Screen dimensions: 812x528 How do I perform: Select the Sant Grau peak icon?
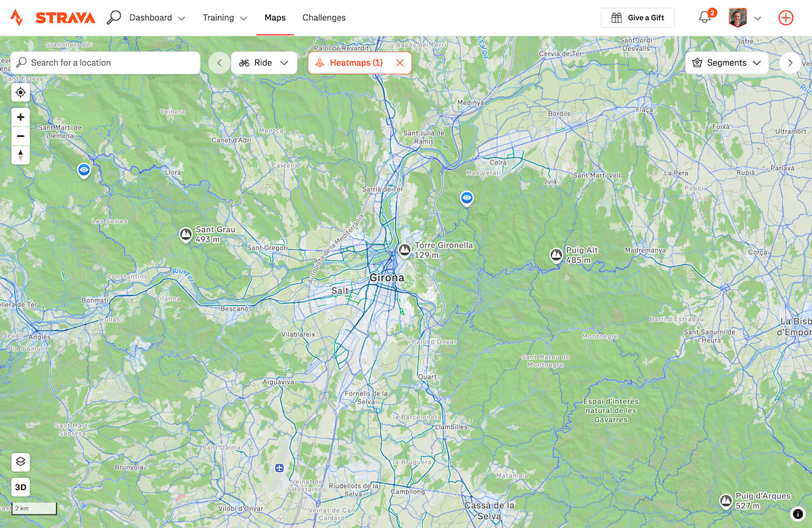(185, 235)
